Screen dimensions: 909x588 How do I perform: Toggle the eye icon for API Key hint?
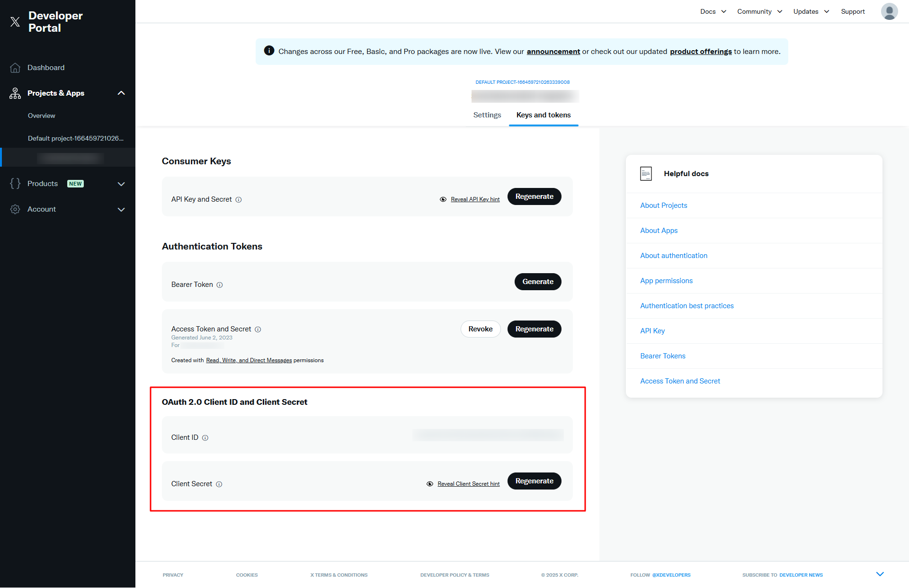pos(443,199)
